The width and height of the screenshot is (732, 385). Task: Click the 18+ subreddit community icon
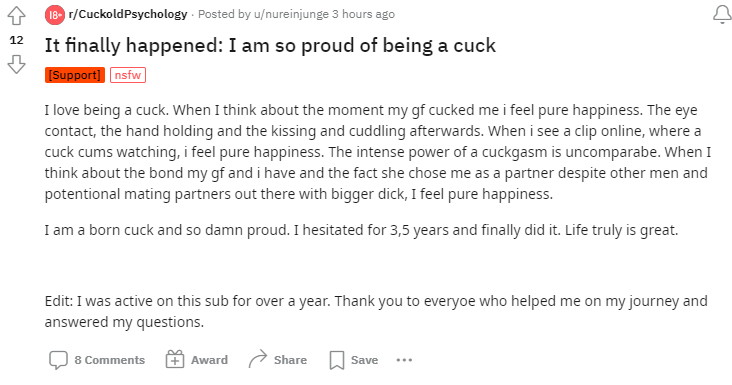click(55, 15)
